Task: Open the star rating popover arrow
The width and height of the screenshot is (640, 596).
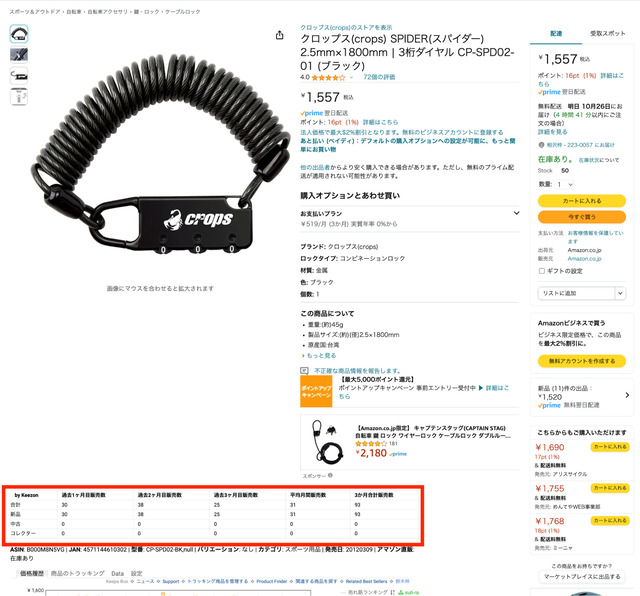Action: [x=351, y=77]
